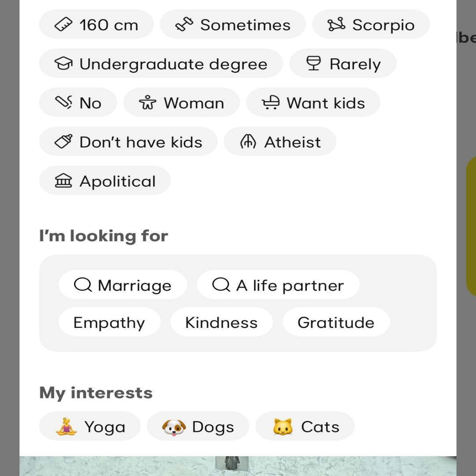Click the dumbbell icon beside Sometimes
The width and height of the screenshot is (476, 476).
[184, 25]
